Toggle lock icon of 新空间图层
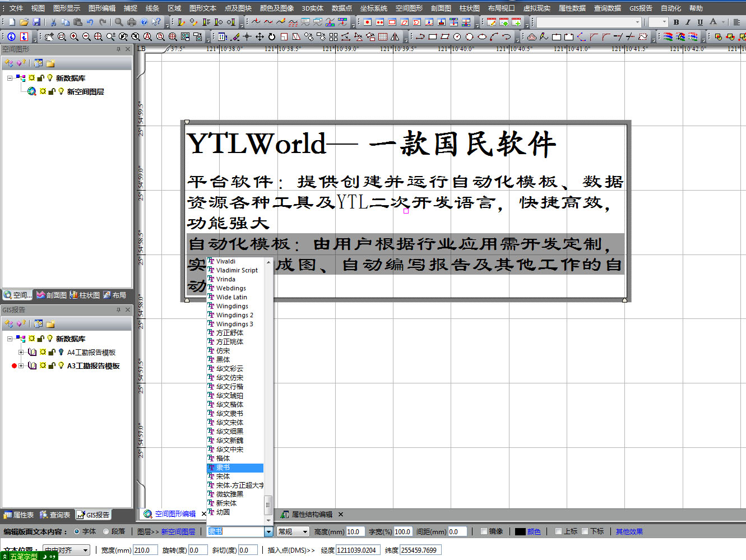 52,91
